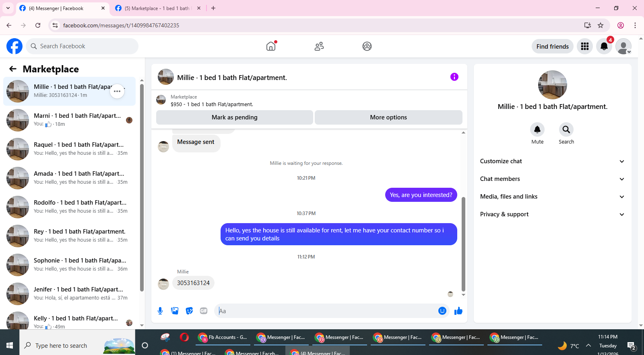This screenshot has width=644, height=355.
Task: Open Rodolfo conversation
Action: [x=70, y=207]
